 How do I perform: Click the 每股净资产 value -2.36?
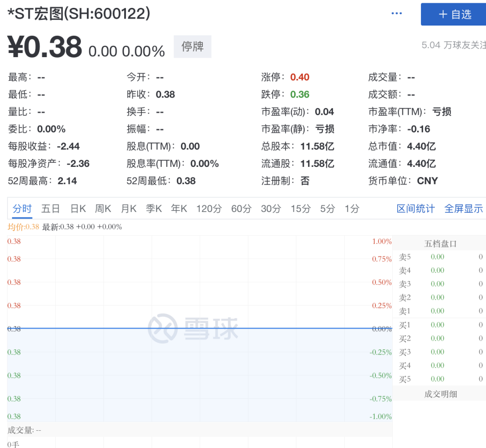point(78,164)
